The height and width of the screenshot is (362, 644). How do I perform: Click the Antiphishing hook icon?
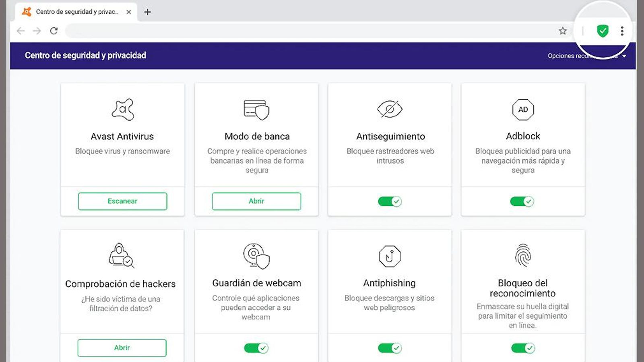click(x=390, y=256)
